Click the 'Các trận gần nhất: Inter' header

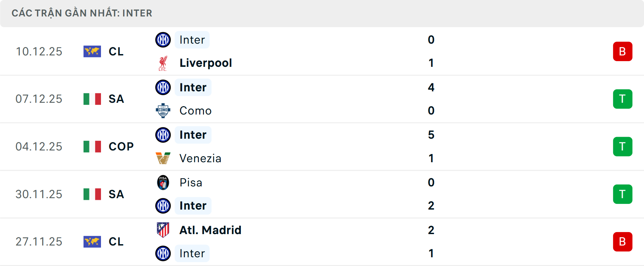tap(82, 13)
